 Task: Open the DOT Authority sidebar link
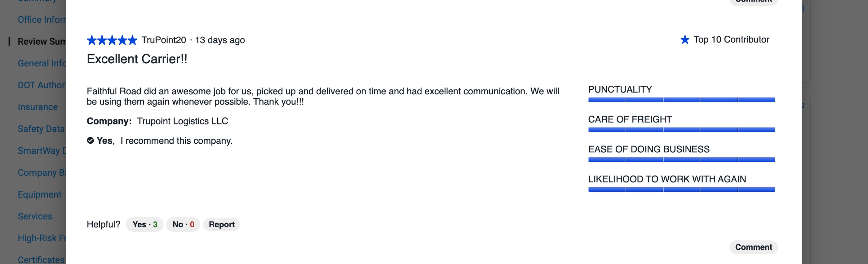tap(42, 85)
